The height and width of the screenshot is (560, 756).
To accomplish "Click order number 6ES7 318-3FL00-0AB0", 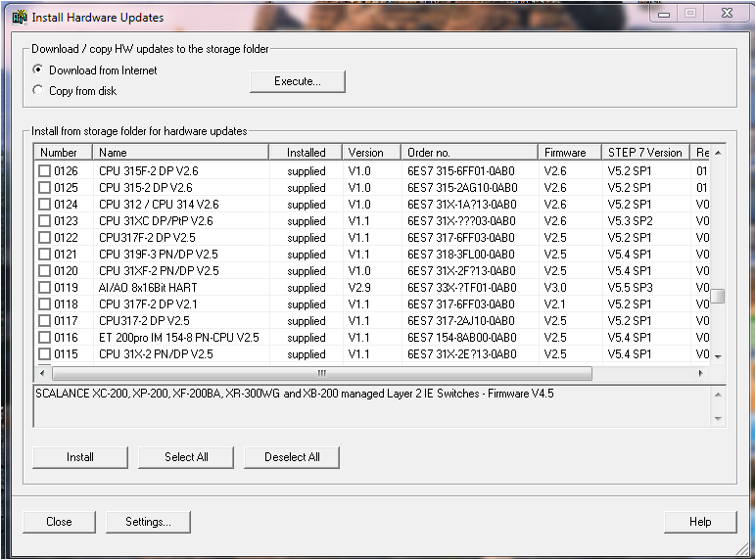I will tap(461, 254).
